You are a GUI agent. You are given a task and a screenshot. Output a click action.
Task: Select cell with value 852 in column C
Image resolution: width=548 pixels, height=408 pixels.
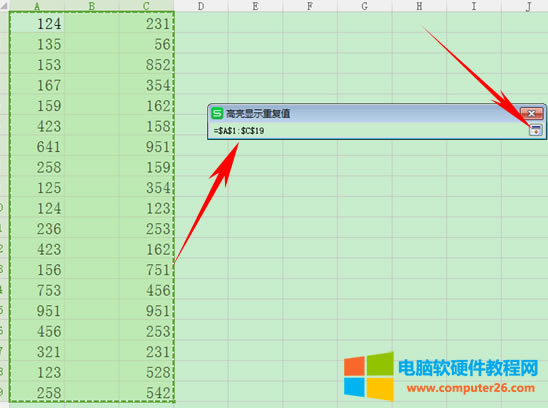pyautogui.click(x=146, y=65)
